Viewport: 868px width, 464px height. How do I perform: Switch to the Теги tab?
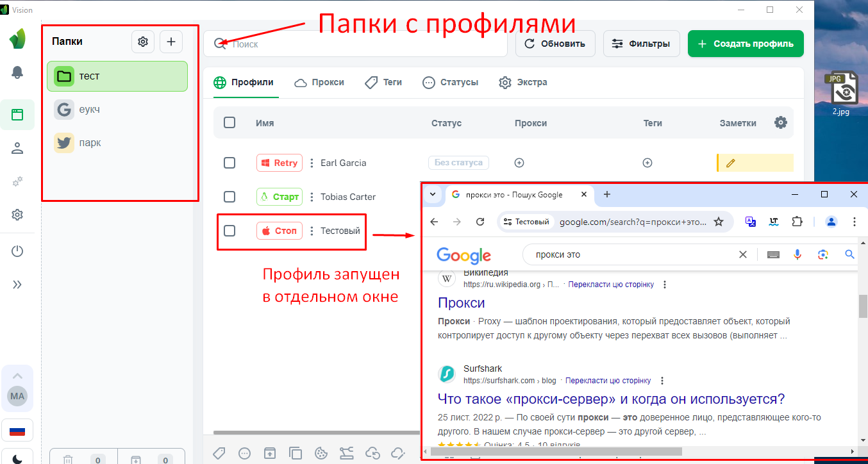tap(383, 82)
